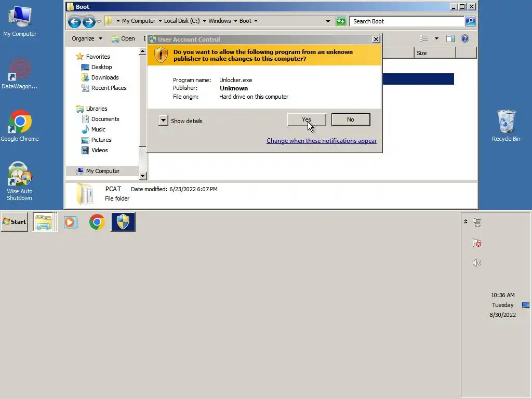Open the more view options dropdown arrow
Image resolution: width=532 pixels, height=399 pixels.
(x=436, y=38)
